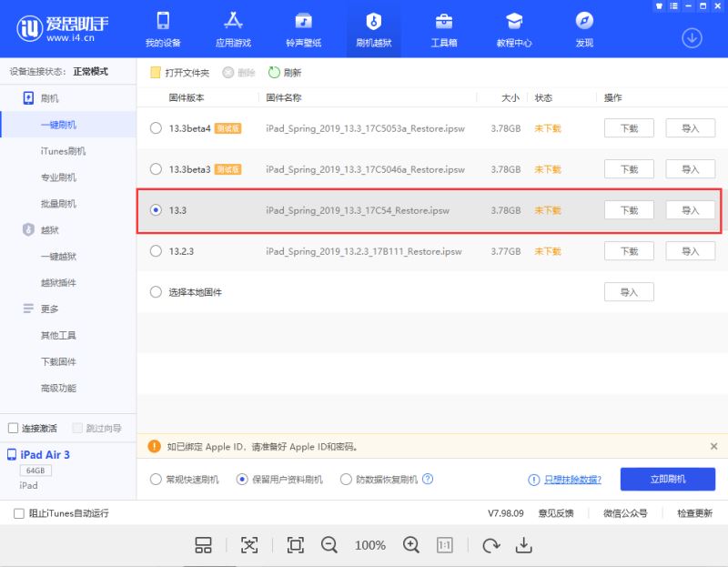This screenshot has height=567, width=728.
Task: Click 导入 for the 13.2.3 firmware
Action: 690,251
